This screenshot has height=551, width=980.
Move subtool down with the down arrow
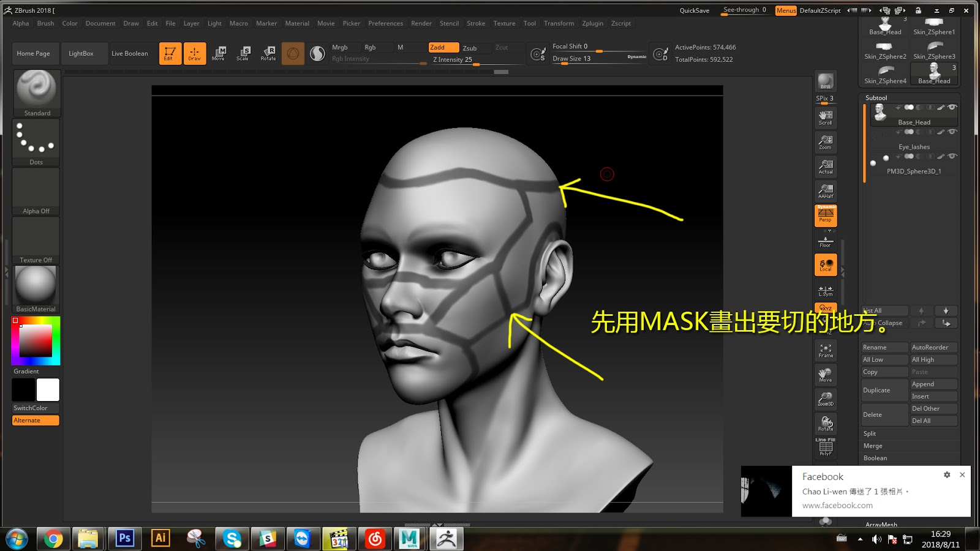[x=946, y=310]
